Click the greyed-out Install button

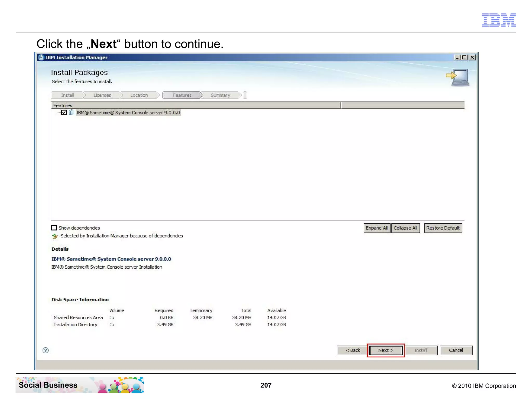421,350
